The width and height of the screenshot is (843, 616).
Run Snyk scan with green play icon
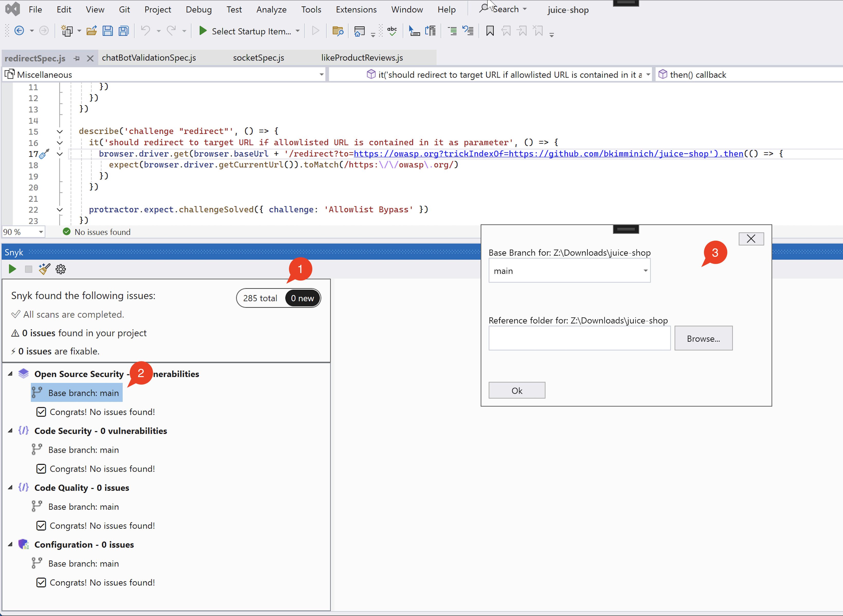tap(12, 269)
